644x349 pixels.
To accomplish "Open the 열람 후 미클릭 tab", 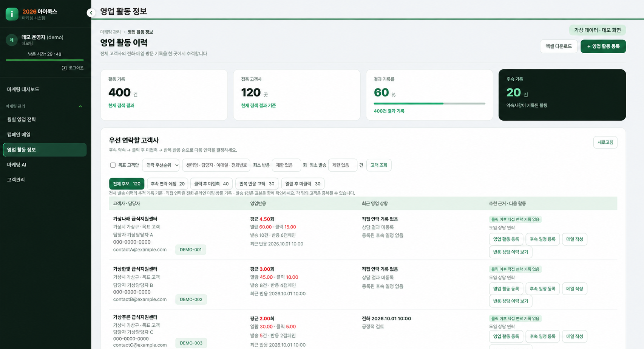I will (x=303, y=184).
